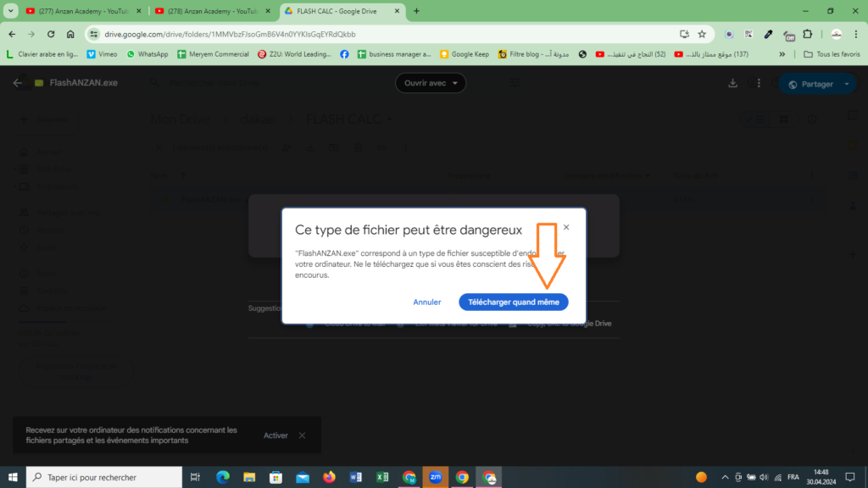Open the Google Keep bookmark
Image resolution: width=868 pixels, height=488 pixels.
click(467, 54)
